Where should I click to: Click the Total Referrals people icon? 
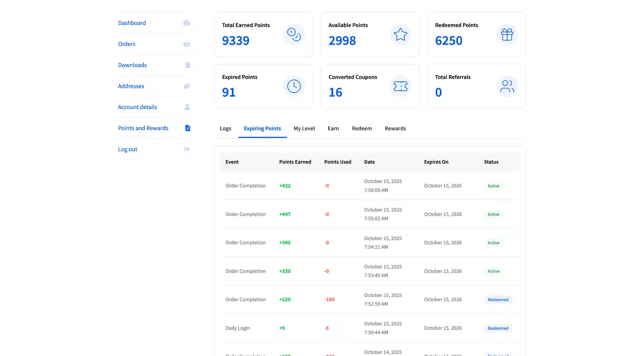507,86
